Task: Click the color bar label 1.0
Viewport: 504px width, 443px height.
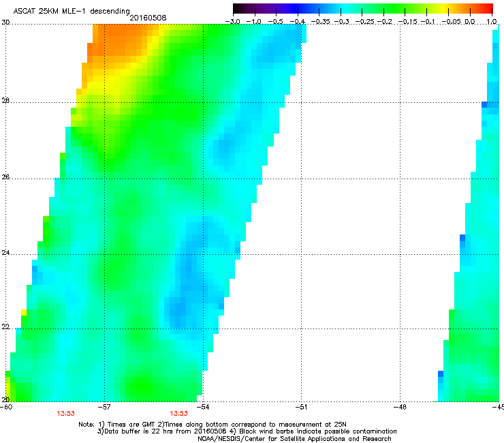Action: tap(492, 22)
